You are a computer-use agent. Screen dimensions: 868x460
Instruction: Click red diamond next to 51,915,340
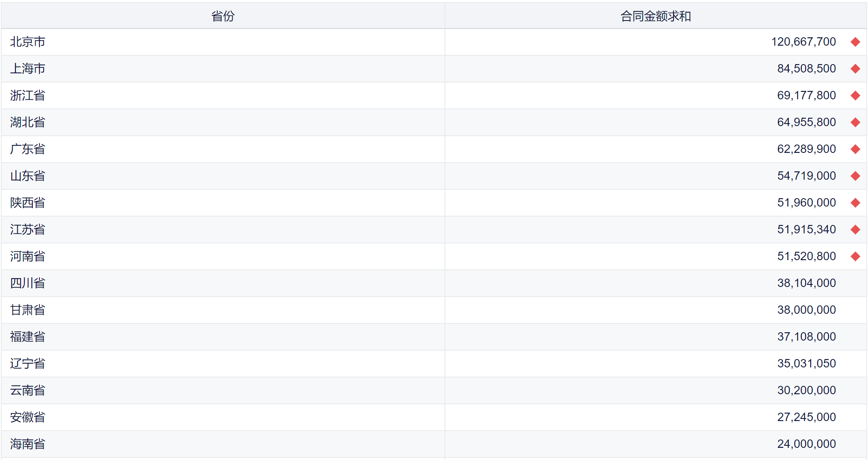(x=855, y=230)
